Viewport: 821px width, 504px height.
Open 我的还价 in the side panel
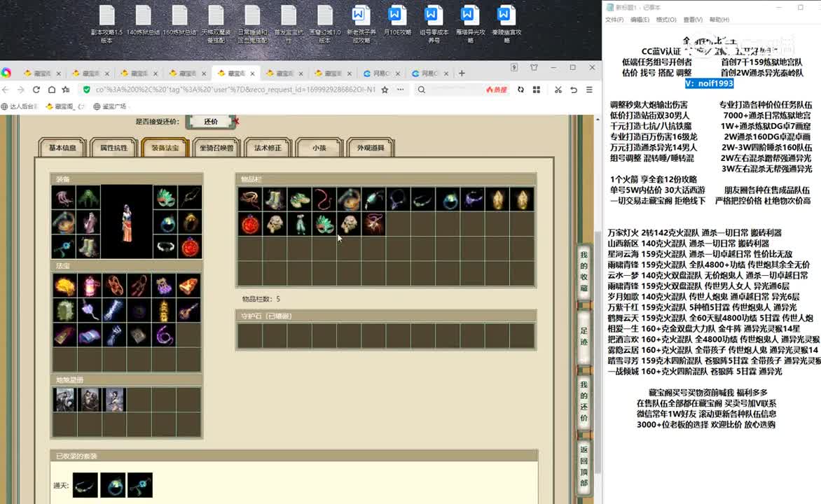pos(584,401)
